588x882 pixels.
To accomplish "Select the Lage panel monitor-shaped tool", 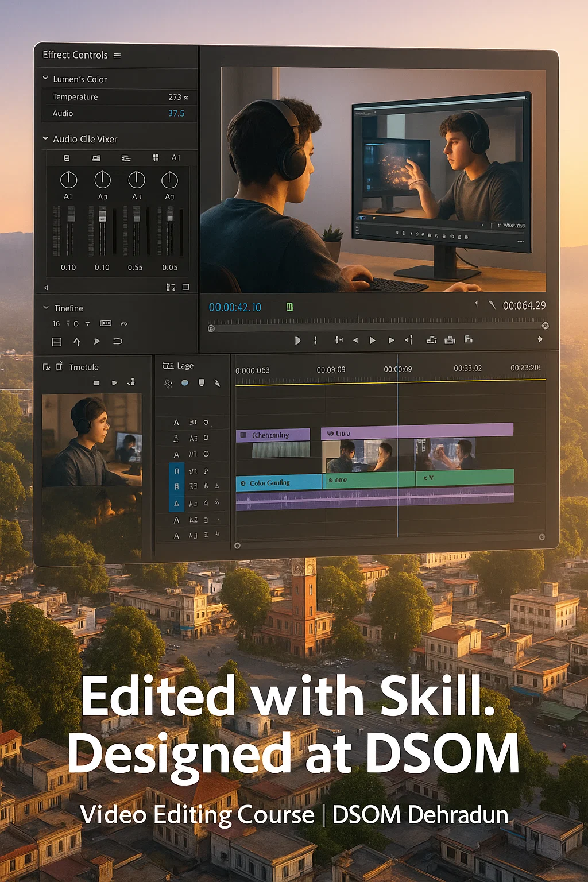I will click(202, 383).
